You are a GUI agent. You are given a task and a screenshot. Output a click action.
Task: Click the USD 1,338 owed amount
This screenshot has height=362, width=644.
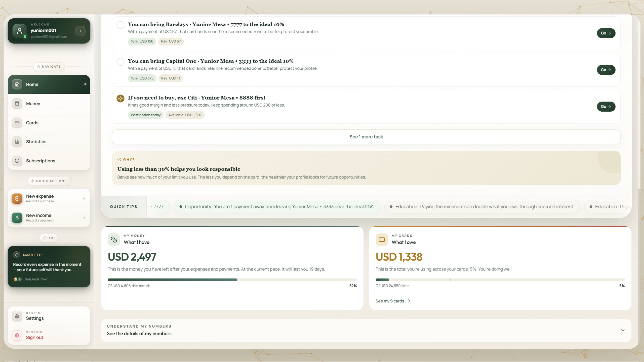pyautogui.click(x=399, y=257)
